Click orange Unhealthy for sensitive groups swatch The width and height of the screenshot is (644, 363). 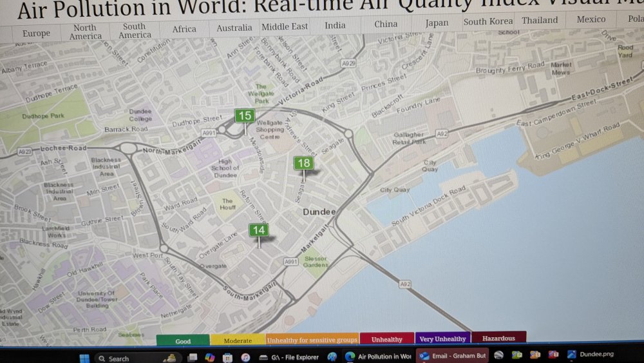tap(312, 339)
